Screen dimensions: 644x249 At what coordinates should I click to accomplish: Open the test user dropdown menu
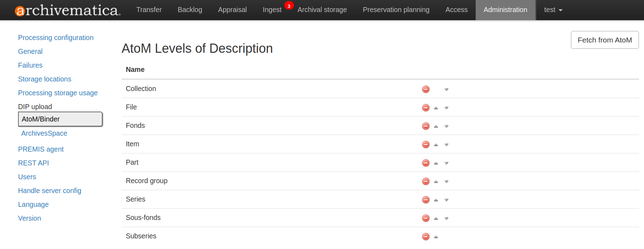pyautogui.click(x=553, y=10)
